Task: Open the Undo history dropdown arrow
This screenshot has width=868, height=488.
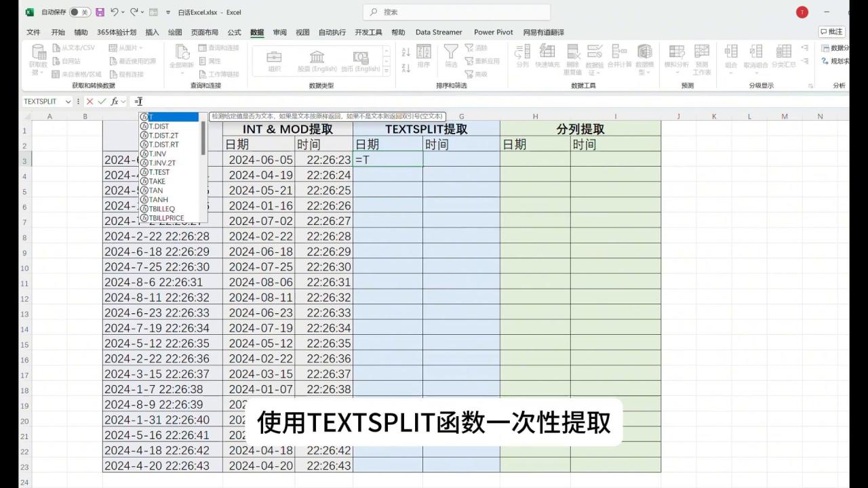Action: pyautogui.click(x=123, y=12)
